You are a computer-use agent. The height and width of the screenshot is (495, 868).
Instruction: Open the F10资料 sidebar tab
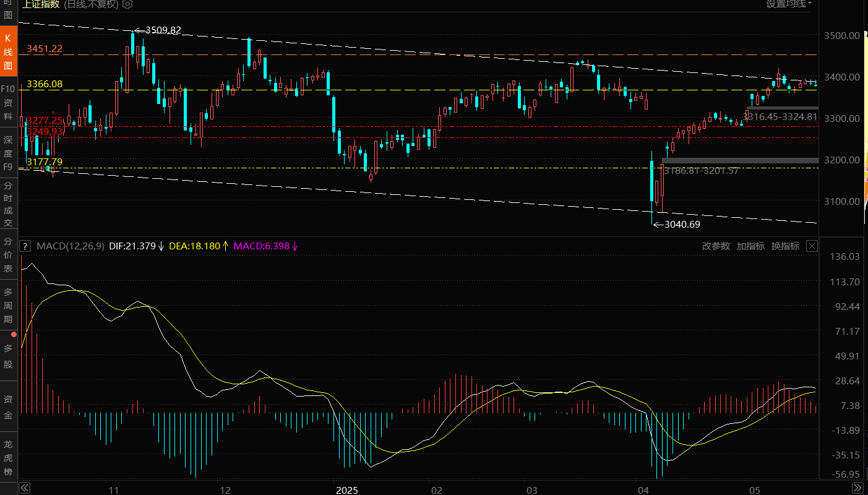[x=8, y=103]
